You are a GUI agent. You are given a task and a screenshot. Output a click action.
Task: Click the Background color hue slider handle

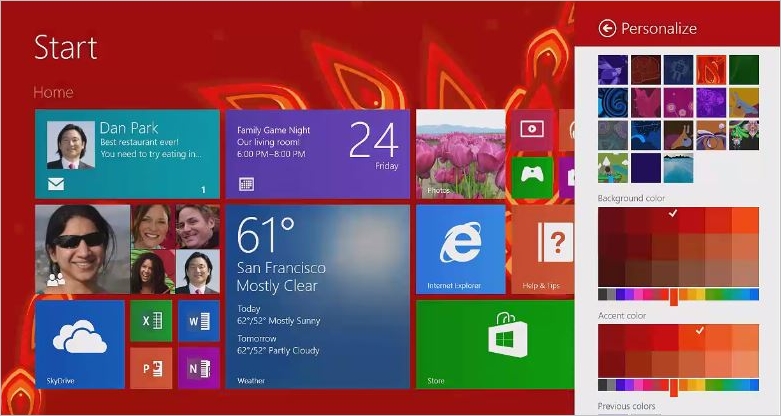pyautogui.click(x=673, y=297)
